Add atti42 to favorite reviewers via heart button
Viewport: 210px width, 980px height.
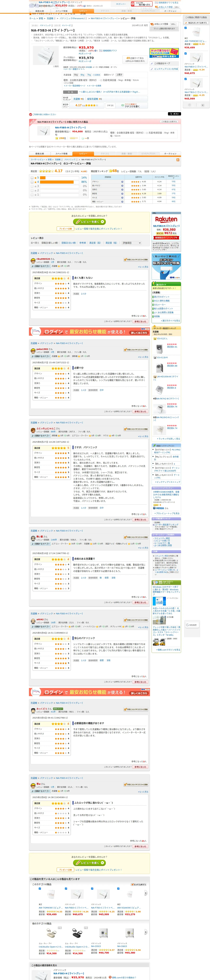tap(136, 620)
